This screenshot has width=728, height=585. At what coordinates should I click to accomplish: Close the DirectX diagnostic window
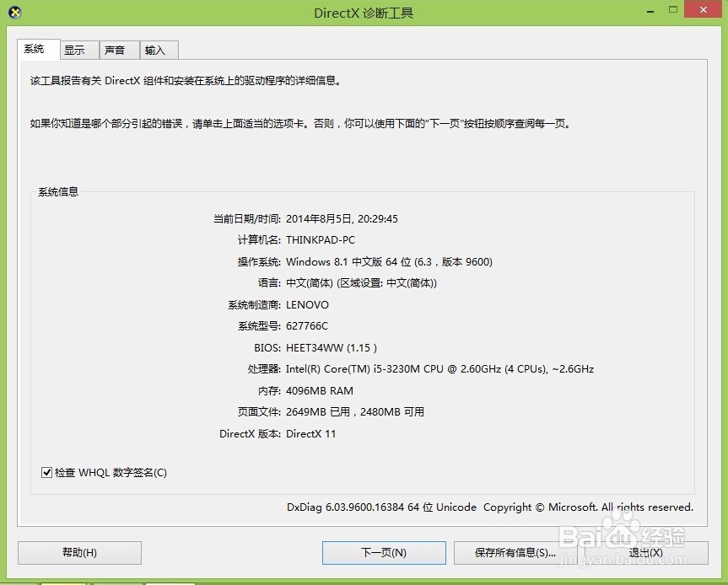coord(704,9)
